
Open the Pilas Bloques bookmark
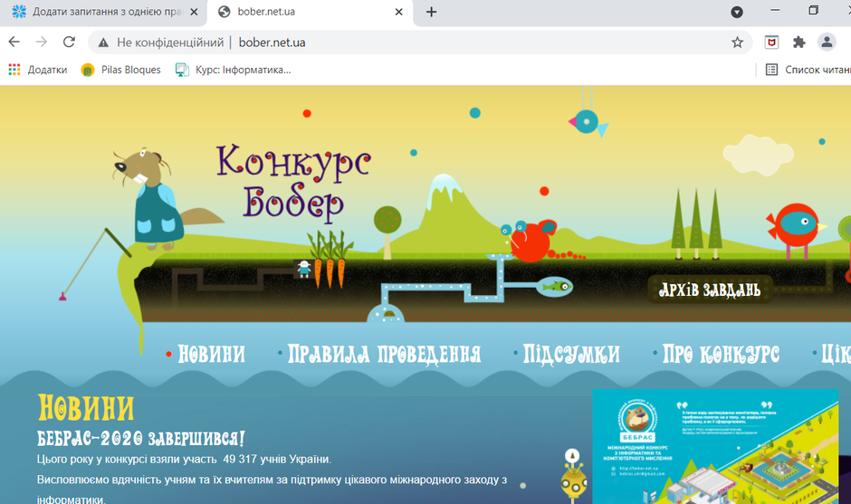[121, 70]
